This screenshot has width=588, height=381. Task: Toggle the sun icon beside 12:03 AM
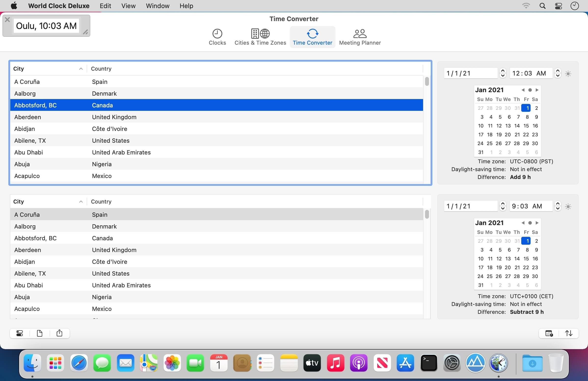pos(568,74)
